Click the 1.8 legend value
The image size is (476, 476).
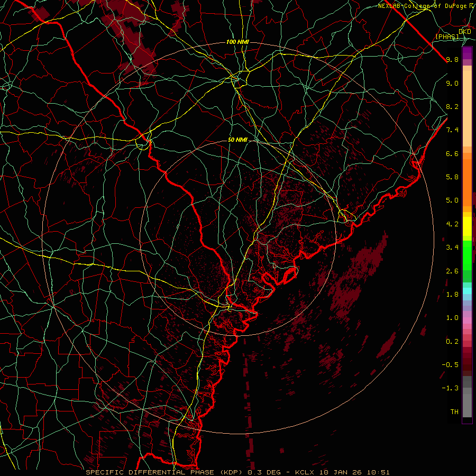tap(452, 295)
